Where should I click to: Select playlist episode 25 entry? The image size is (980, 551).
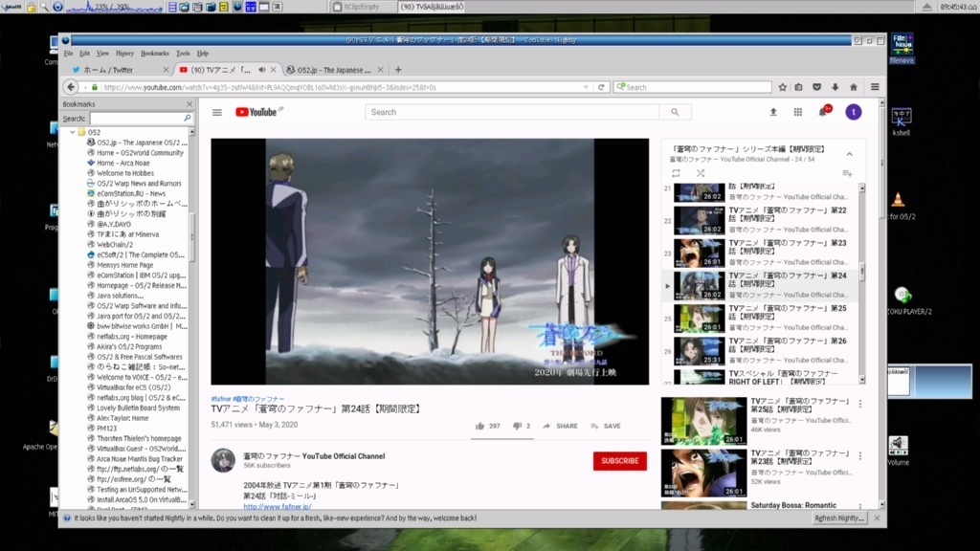761,318
